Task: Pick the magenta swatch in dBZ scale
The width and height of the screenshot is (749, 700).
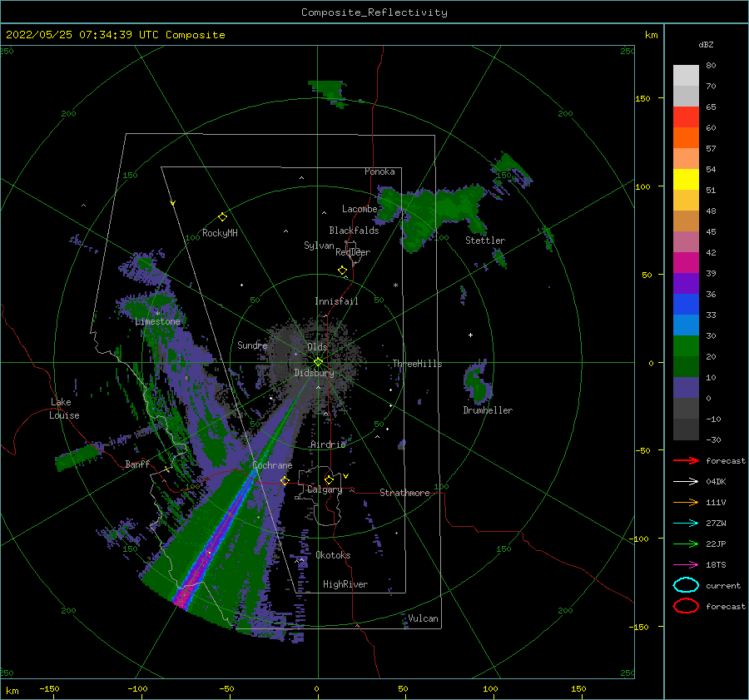Action: point(686,263)
